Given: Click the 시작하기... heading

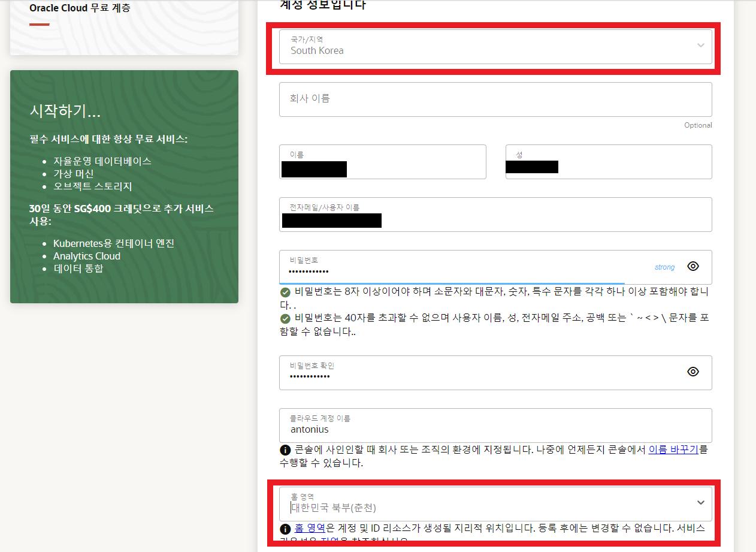Looking at the screenshot, I should click(65, 111).
